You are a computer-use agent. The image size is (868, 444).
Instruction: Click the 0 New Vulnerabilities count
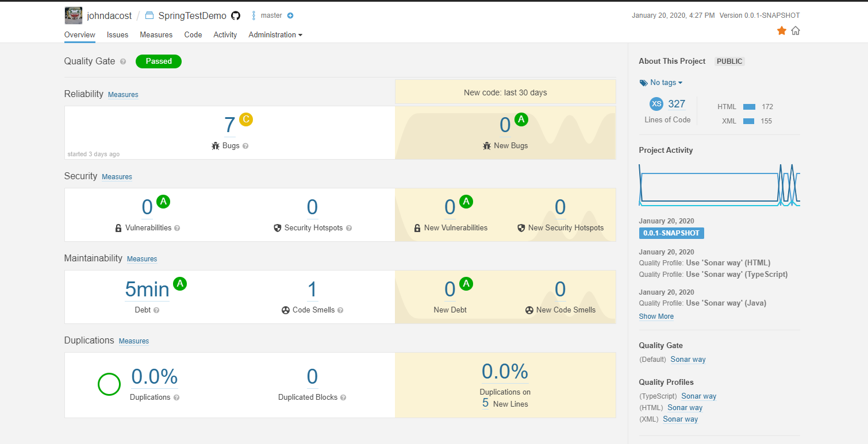point(450,207)
